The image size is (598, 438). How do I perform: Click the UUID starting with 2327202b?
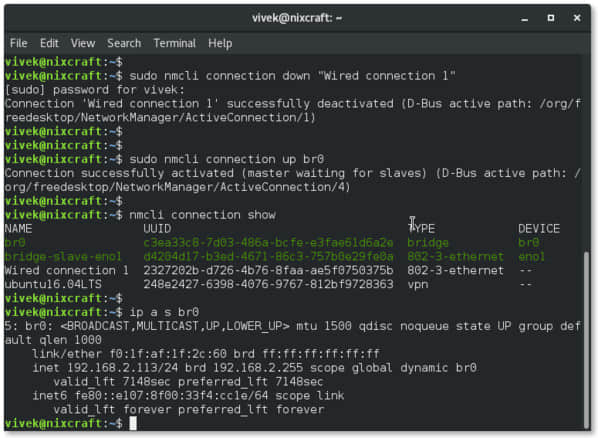(268, 271)
